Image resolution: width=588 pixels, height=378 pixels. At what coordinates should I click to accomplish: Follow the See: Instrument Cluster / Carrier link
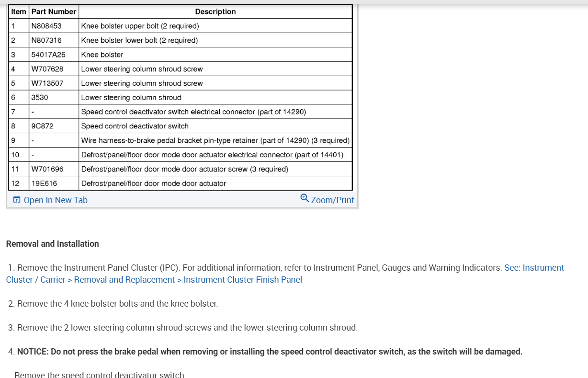tap(285, 274)
